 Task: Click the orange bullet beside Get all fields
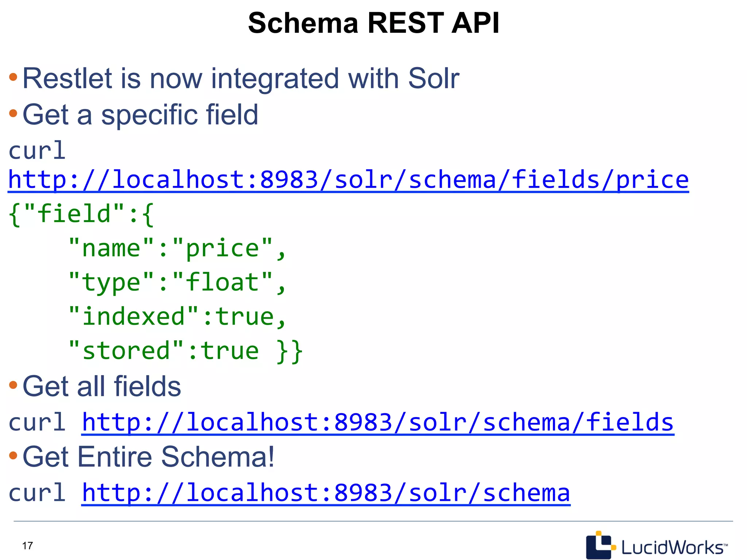(x=13, y=385)
